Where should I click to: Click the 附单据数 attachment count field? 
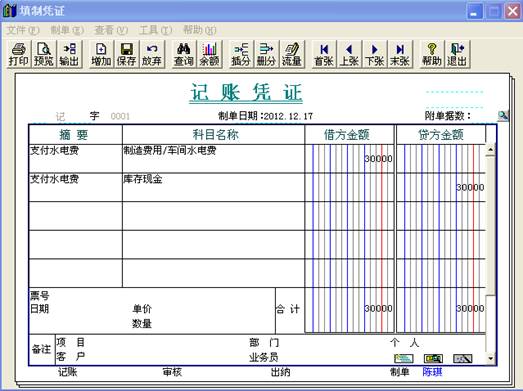(x=484, y=116)
